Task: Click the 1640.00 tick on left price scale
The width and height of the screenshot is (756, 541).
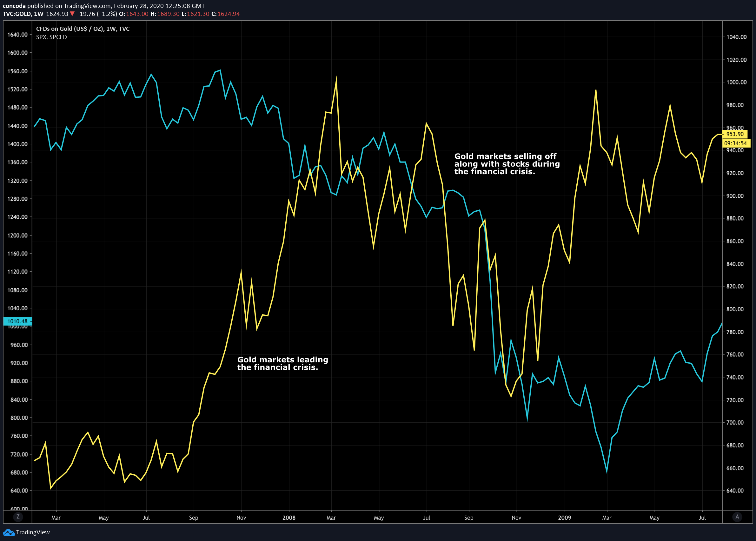Action: click(17, 35)
